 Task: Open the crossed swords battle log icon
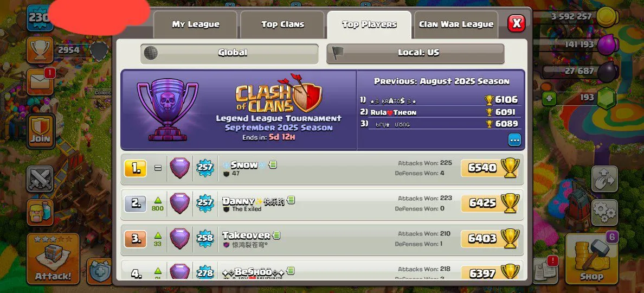click(x=40, y=179)
